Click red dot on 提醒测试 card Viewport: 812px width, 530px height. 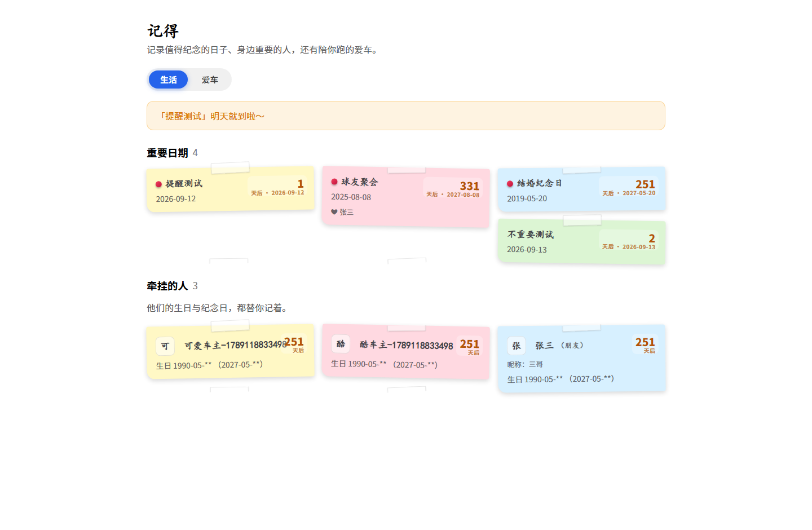coord(158,184)
